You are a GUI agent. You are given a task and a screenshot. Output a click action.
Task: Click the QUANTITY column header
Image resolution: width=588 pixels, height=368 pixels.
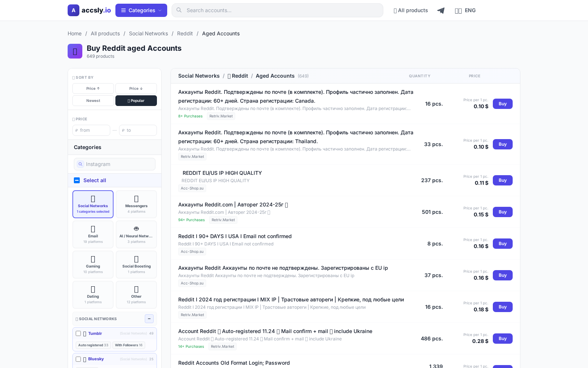point(420,76)
